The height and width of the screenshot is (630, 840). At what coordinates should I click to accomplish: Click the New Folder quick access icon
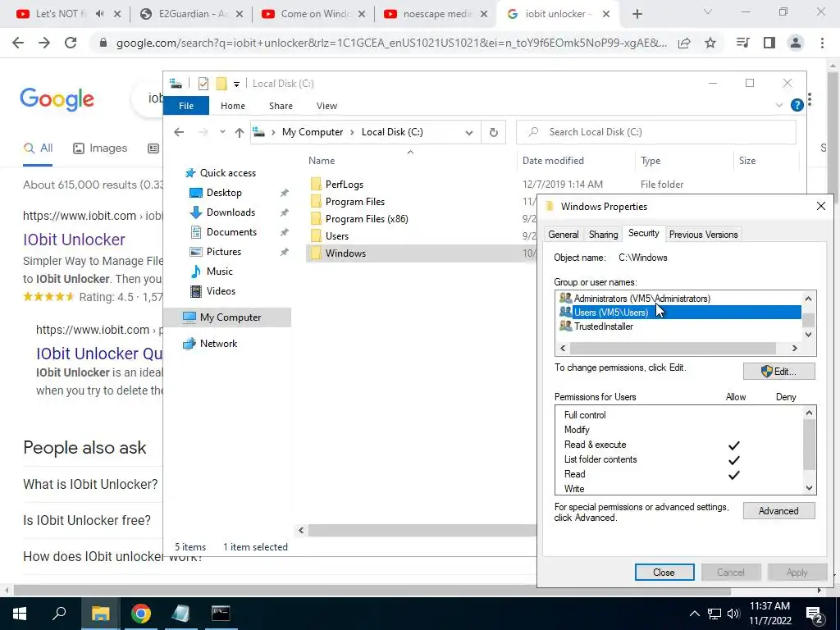[221, 84]
